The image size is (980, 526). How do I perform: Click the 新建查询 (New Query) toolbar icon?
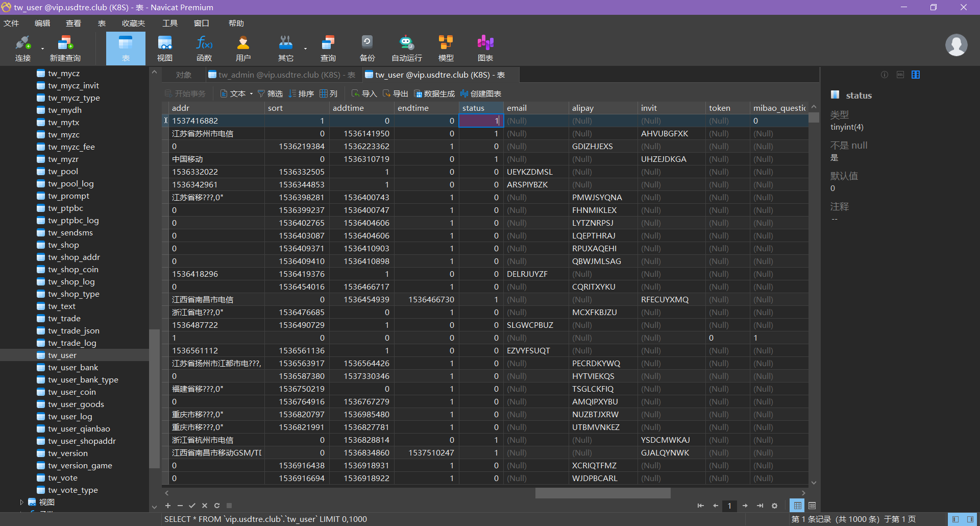pyautogui.click(x=65, y=49)
